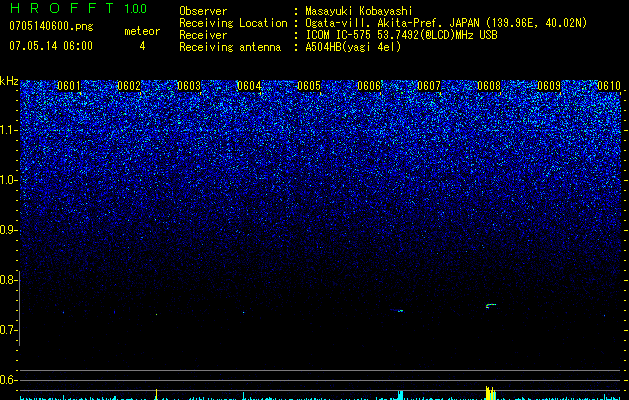Screen dimensions: 629x400
Task: Click the Receiver label
Action: tap(203, 35)
